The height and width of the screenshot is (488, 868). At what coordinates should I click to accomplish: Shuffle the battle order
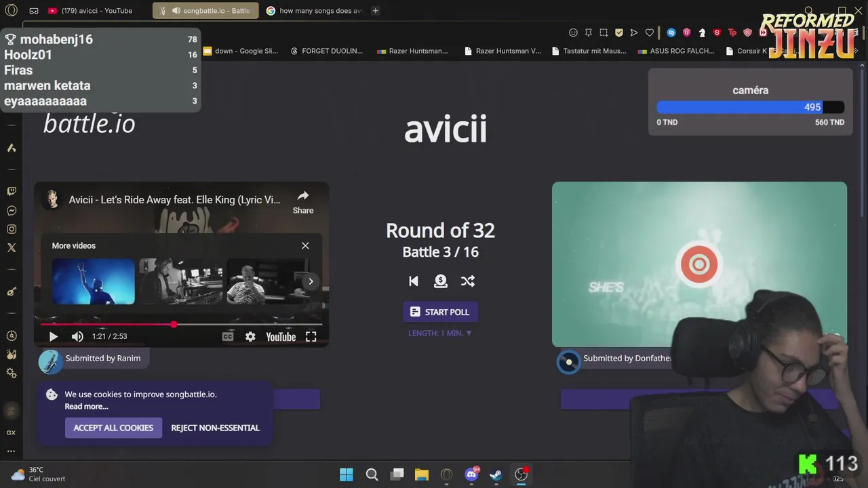[x=468, y=281]
